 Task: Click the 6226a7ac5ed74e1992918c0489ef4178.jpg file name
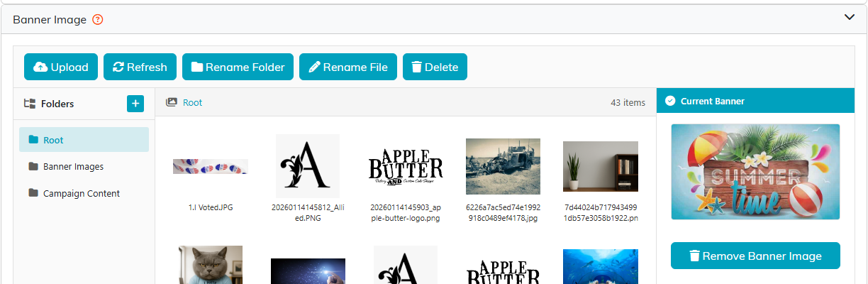503,212
